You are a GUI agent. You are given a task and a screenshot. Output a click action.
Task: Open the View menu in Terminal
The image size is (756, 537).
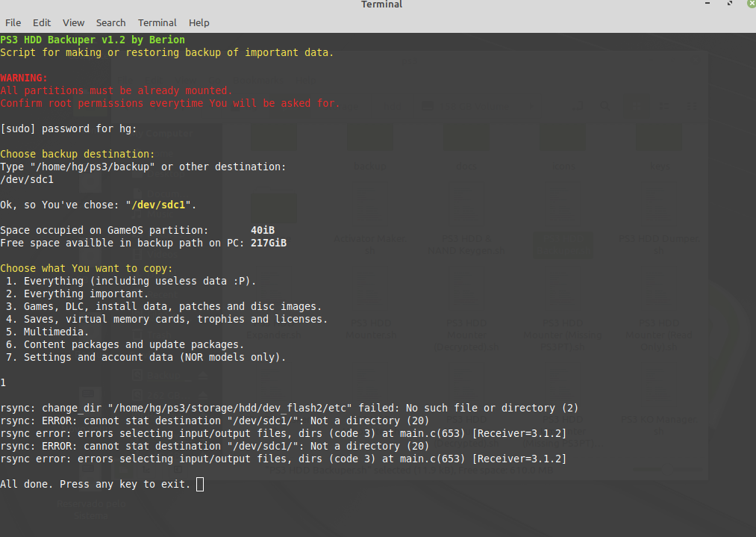point(73,22)
